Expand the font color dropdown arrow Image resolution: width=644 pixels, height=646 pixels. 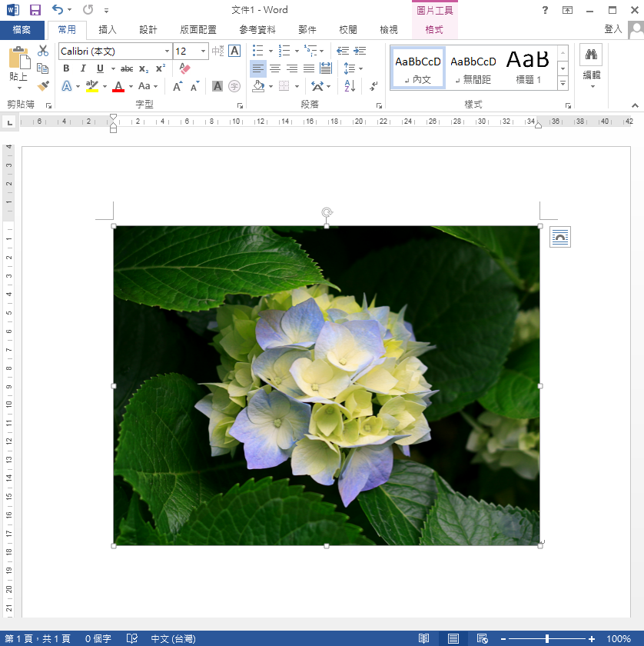tap(131, 86)
